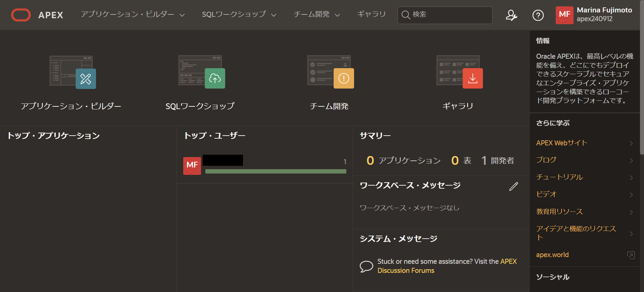
Task: Click the chevron next to チュートリアル
Action: tap(631, 178)
